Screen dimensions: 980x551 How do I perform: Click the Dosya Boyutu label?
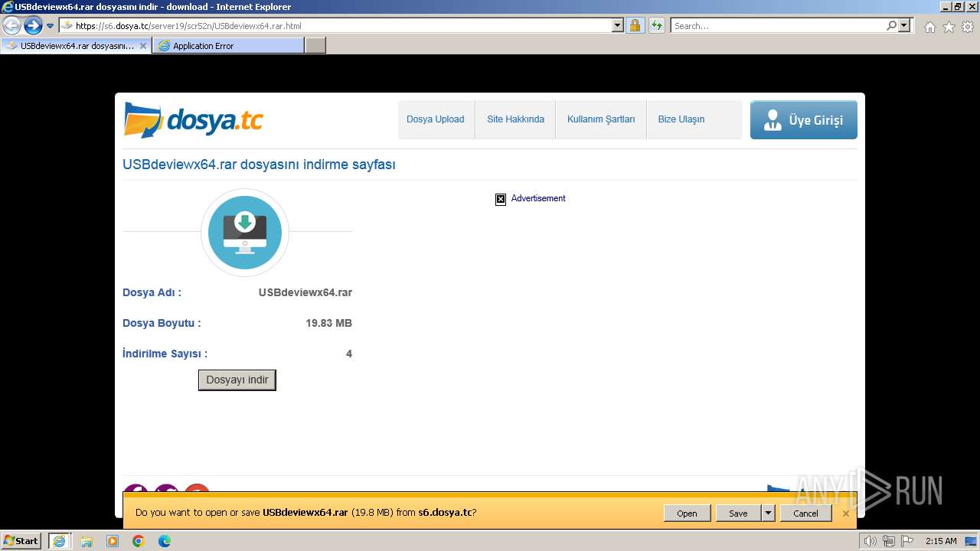point(162,323)
